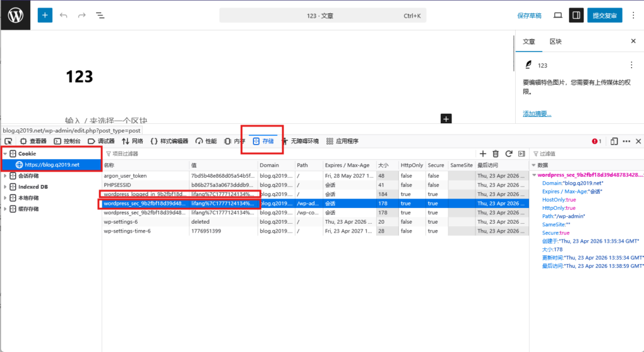Viewport: 644px width, 352px height.
Task: Sort by the HttpOnly column header
Action: pos(412,165)
